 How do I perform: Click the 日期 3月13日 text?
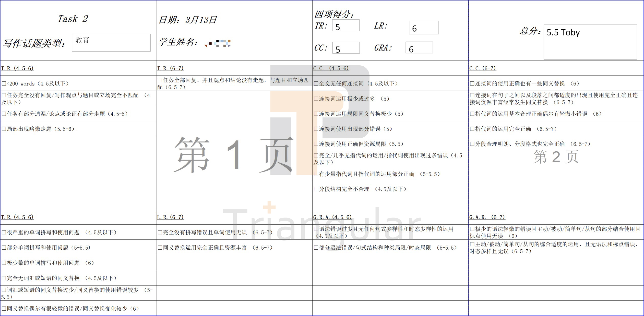click(x=188, y=20)
